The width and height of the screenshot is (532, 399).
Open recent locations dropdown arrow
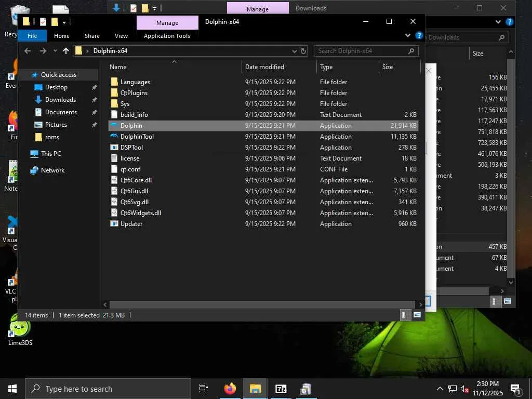tap(55, 51)
